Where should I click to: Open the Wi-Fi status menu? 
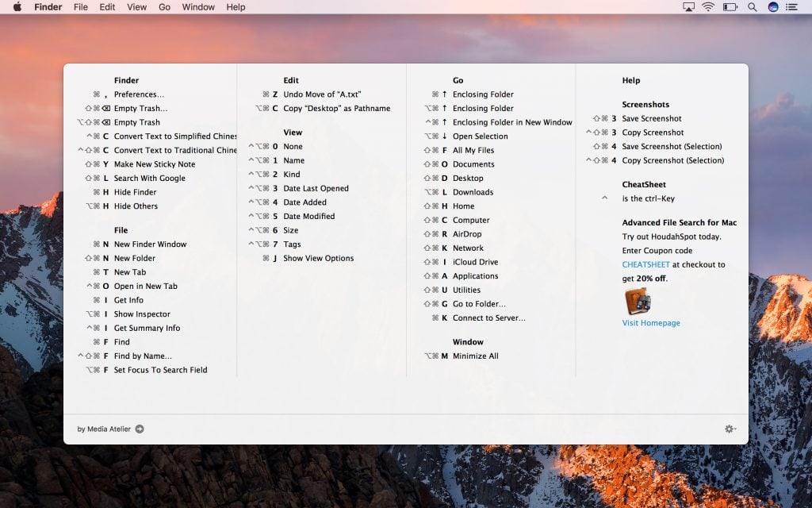708,6
